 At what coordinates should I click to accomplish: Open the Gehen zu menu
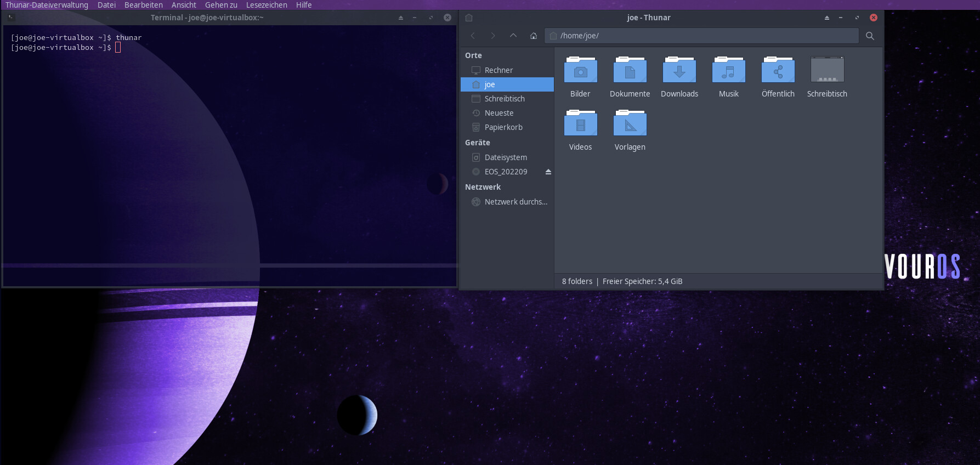[221, 5]
